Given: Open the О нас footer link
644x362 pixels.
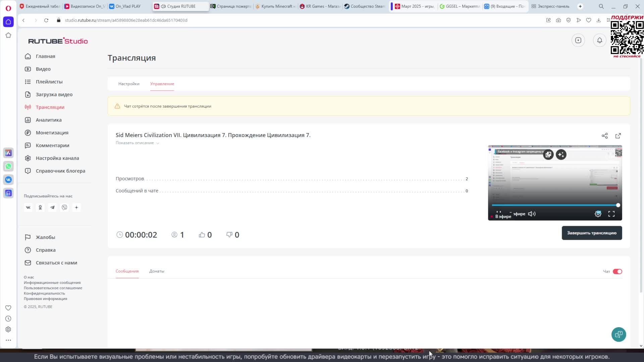Looking at the screenshot, I should click(x=29, y=277).
